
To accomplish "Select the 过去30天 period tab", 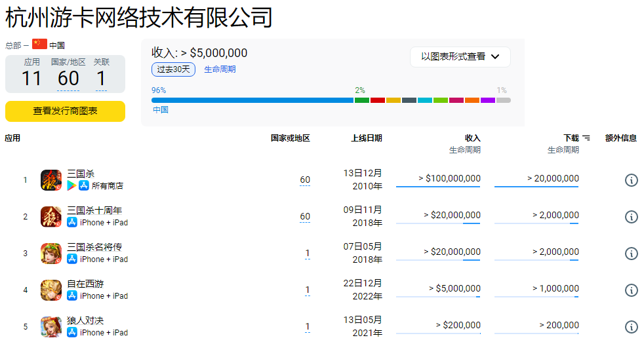I will pos(173,69).
